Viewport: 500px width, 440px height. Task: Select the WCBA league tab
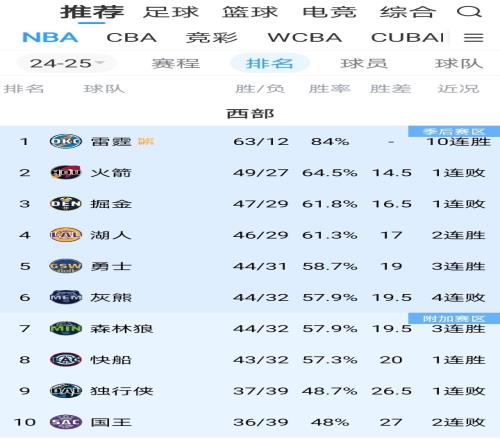tap(305, 37)
